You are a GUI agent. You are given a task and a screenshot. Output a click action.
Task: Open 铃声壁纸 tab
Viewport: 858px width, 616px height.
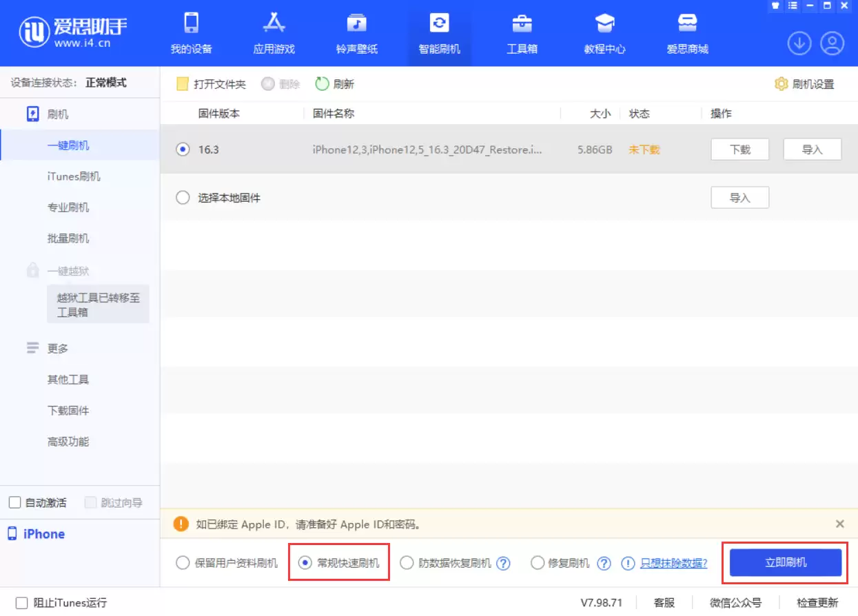pos(356,33)
